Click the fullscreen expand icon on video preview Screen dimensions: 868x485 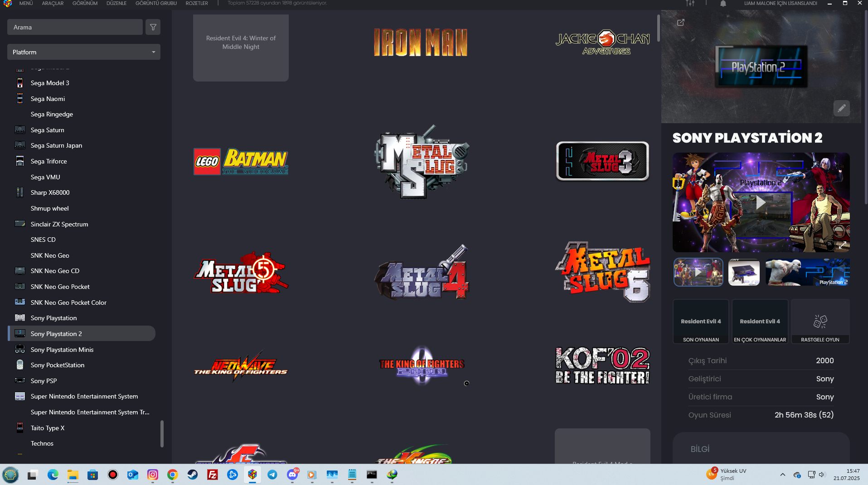pyautogui.click(x=843, y=245)
